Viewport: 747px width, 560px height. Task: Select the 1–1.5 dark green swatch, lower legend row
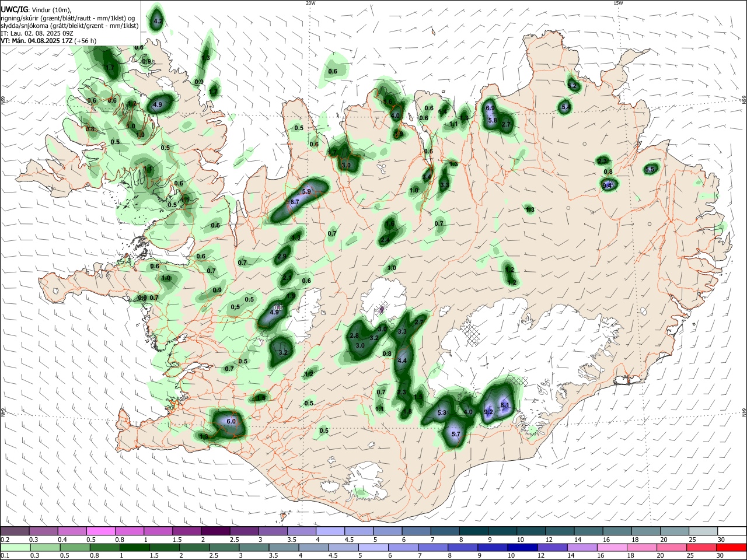pyautogui.click(x=134, y=547)
